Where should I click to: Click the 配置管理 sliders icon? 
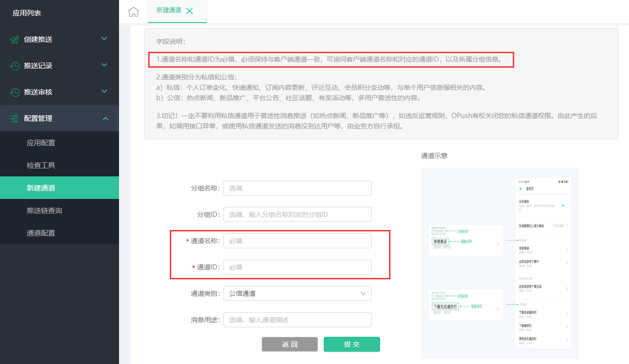15,119
